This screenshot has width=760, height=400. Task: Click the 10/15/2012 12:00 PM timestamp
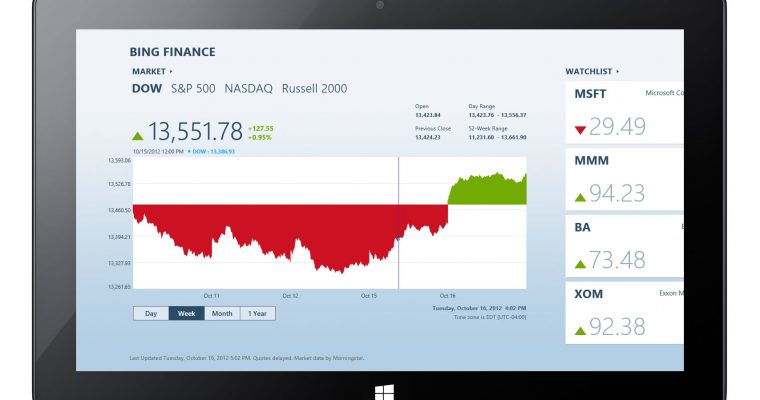[158, 152]
